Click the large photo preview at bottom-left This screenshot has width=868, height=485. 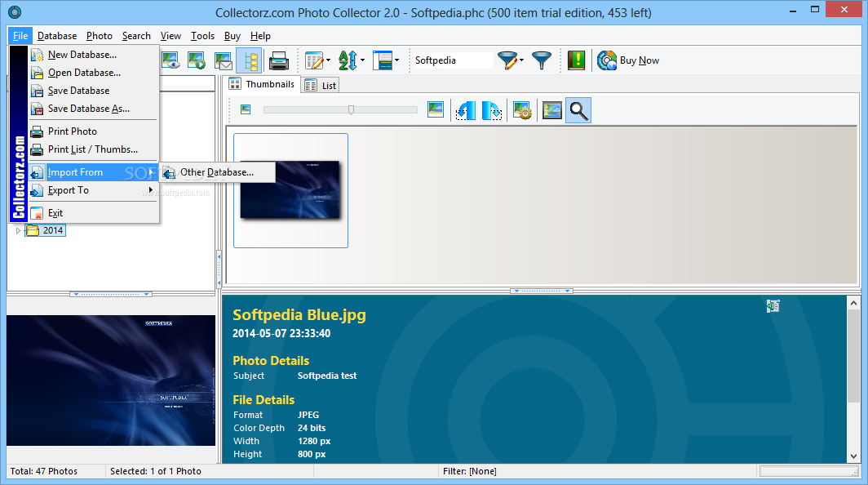(x=111, y=380)
